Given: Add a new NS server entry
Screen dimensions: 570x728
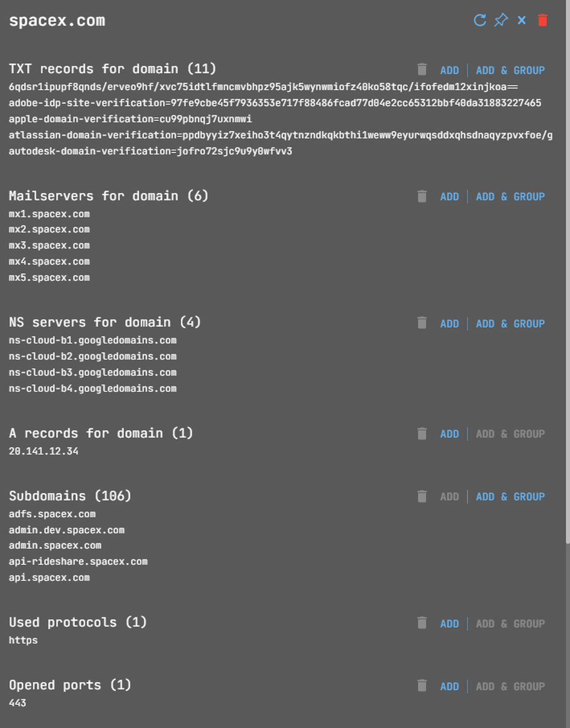Looking at the screenshot, I should tap(449, 323).
